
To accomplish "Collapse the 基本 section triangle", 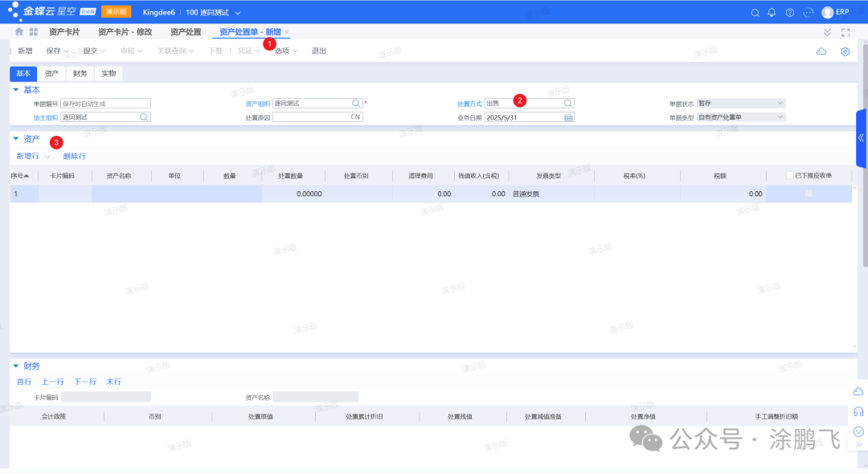I will pyautogui.click(x=16, y=89).
